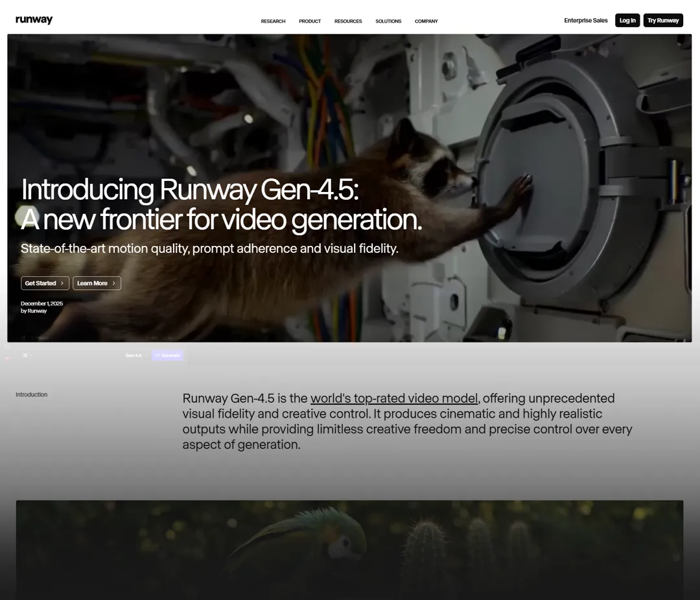700x600 pixels.
Task: Open the Resources menu
Action: click(348, 21)
